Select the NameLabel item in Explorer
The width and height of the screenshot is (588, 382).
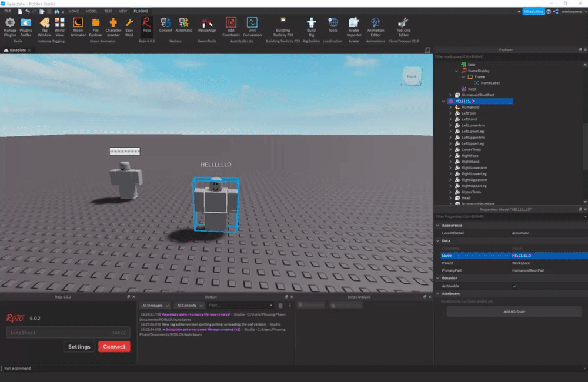(490, 83)
